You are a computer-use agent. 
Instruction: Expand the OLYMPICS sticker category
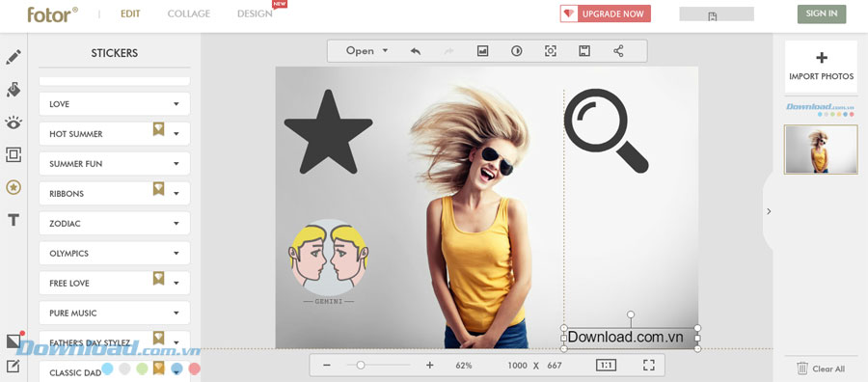pyautogui.click(x=115, y=253)
